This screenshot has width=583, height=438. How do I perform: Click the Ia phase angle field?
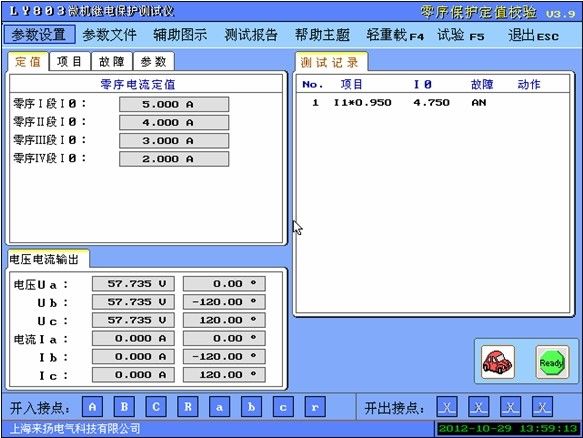pyautogui.click(x=224, y=338)
